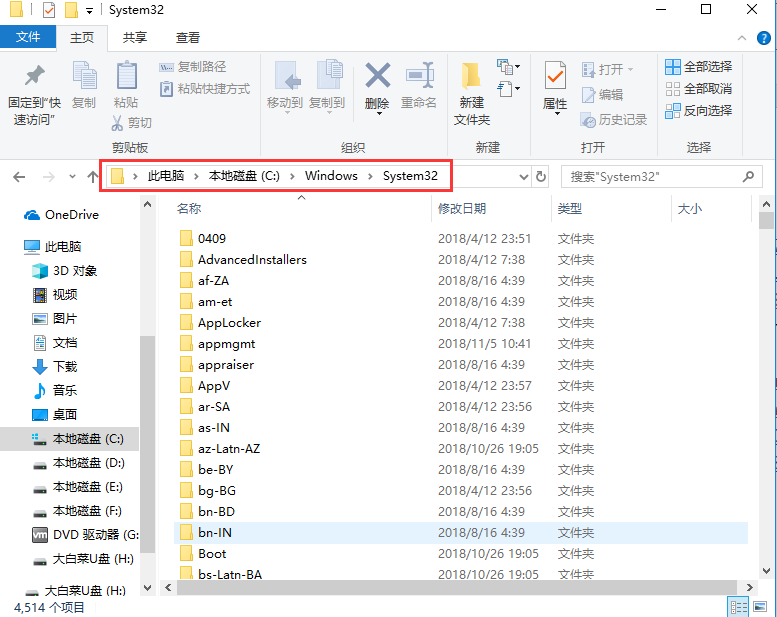777x617 pixels.
Task: Click the Paste (粘贴) ribbon icon
Action: click(126, 75)
